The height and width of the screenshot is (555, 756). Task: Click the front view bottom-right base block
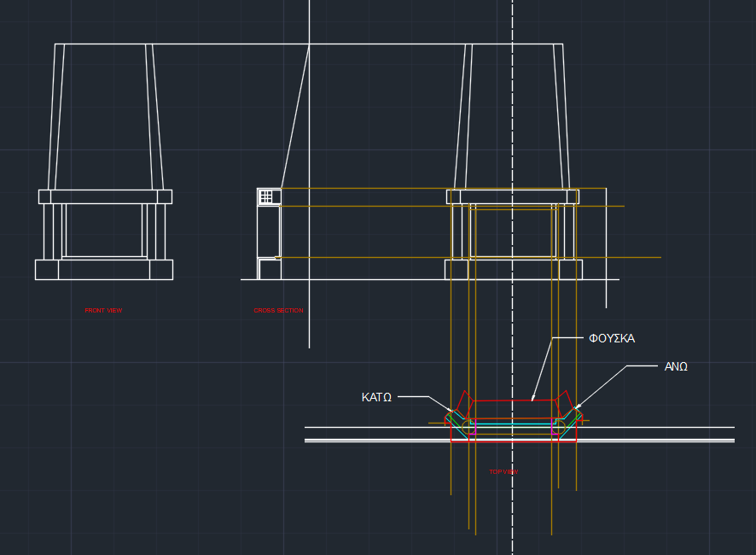coord(160,270)
